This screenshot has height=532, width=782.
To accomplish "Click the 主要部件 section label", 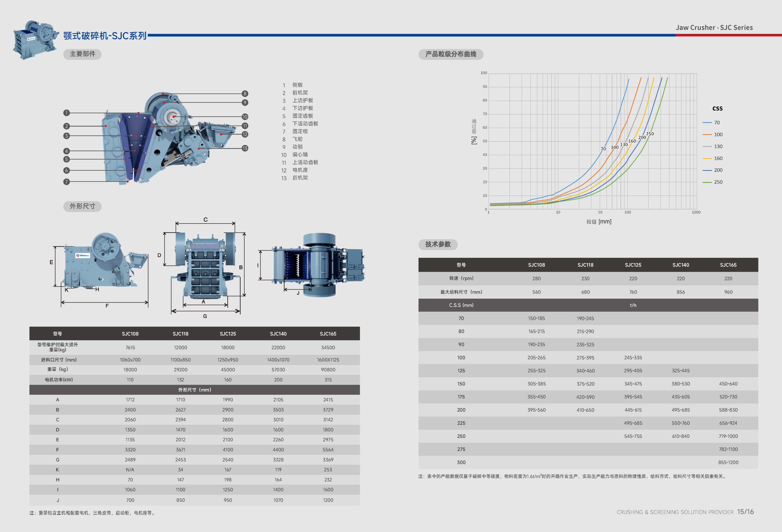I will [x=83, y=54].
